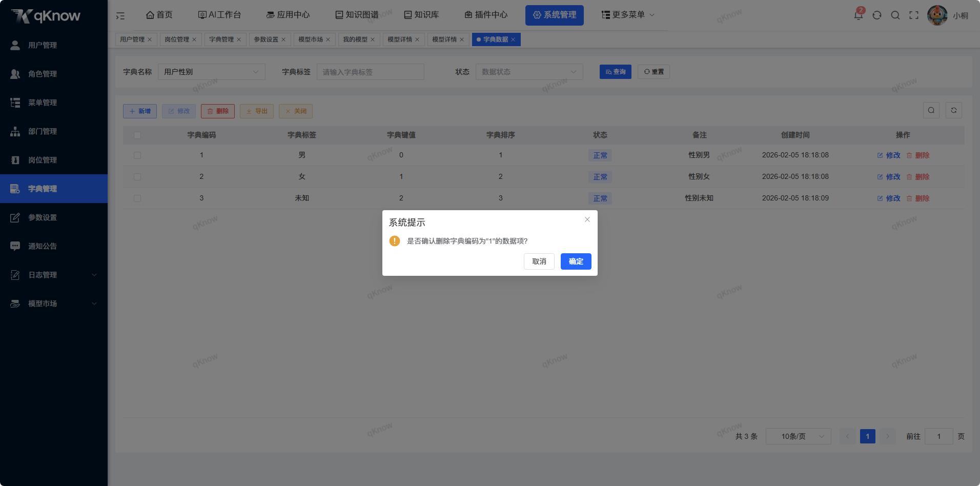Click 修改 link in row 男
The width and height of the screenshot is (980, 486).
[889, 155]
